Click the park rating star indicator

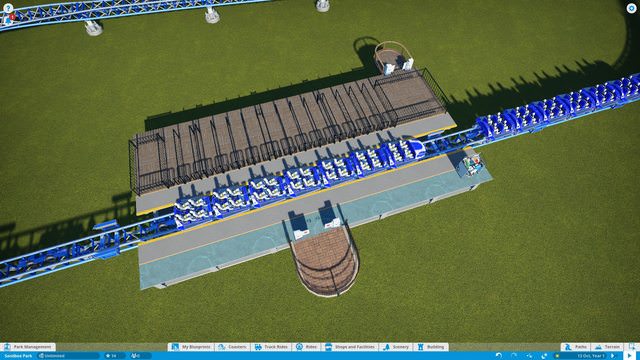pos(111,356)
